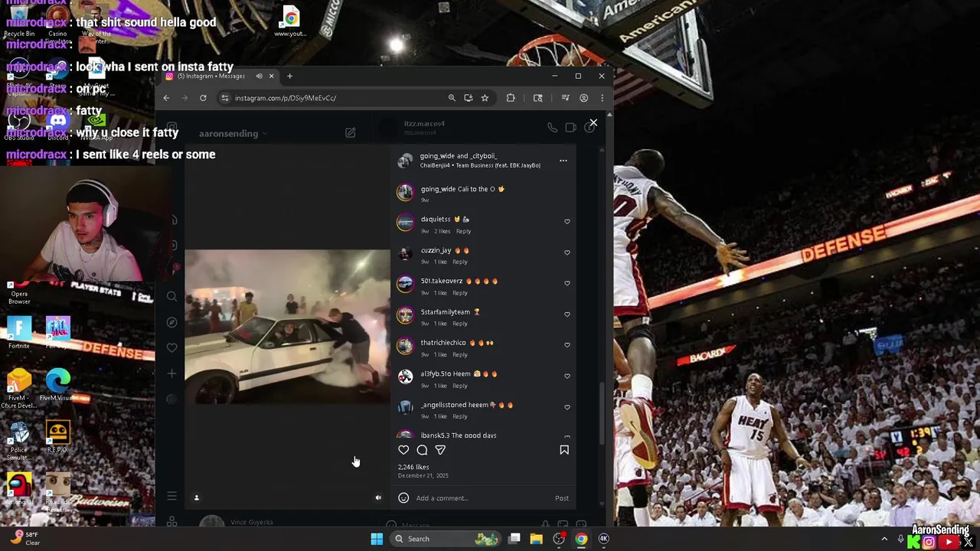
Task: Like 5starfamilyteam comment
Action: [x=567, y=315]
